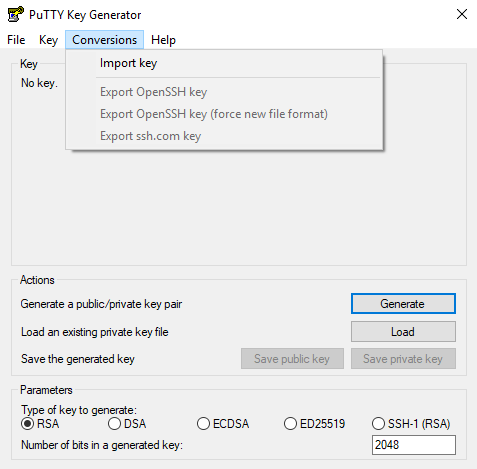Click the PuTTY Key Generator title bar icon
The image size is (477, 469).
click(x=15, y=14)
